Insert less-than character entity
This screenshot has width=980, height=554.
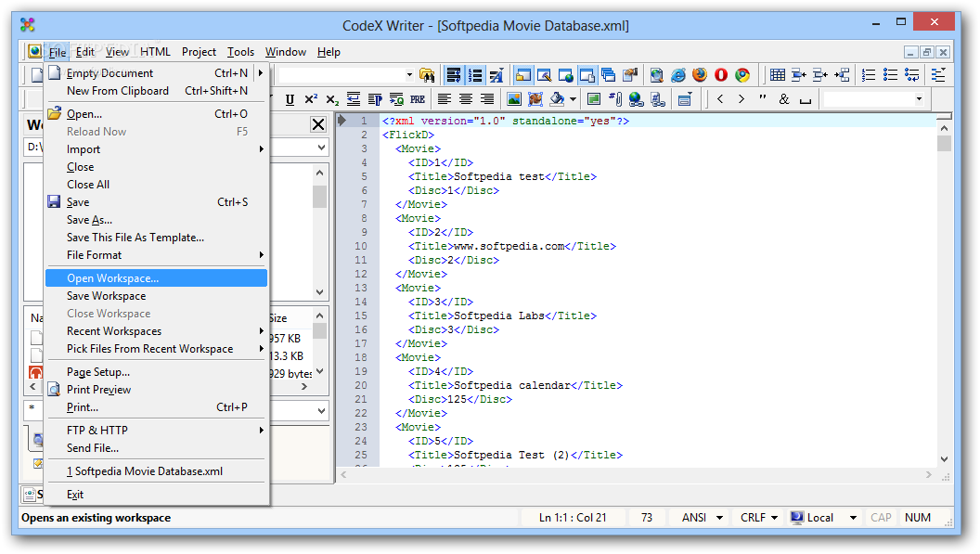point(720,98)
